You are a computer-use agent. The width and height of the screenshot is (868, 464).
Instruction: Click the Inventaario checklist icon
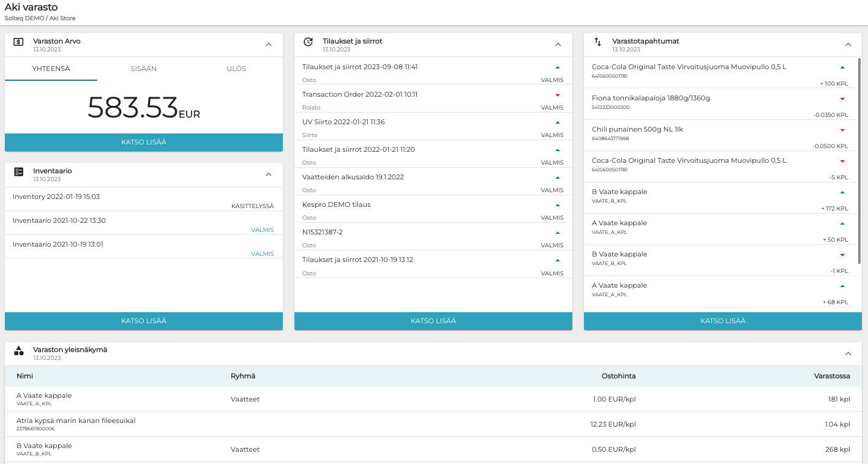pyautogui.click(x=18, y=173)
